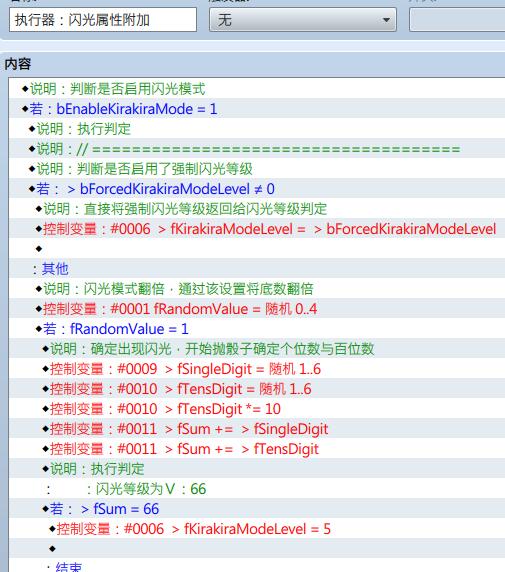Select line 'fTensDigit = 随机 1..6'
This screenshot has height=572, width=505.
coord(257,389)
